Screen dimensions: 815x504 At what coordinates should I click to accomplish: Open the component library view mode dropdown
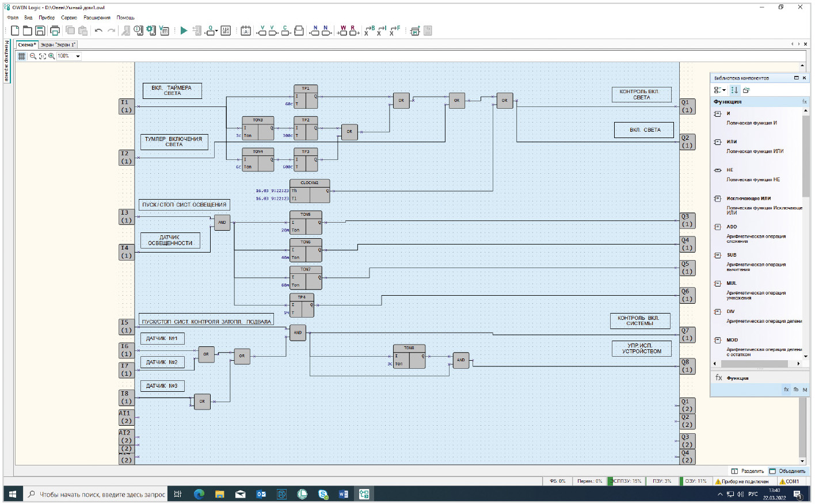point(719,90)
